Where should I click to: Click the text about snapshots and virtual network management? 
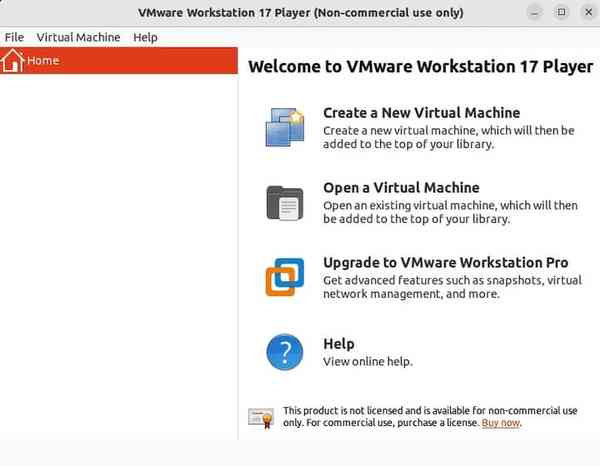452,287
